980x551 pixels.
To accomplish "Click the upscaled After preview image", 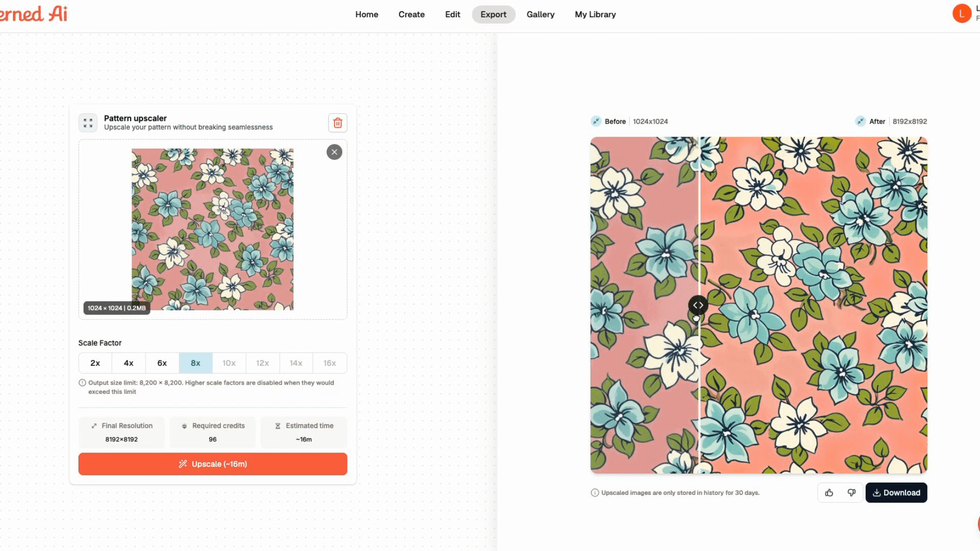I will [814, 305].
